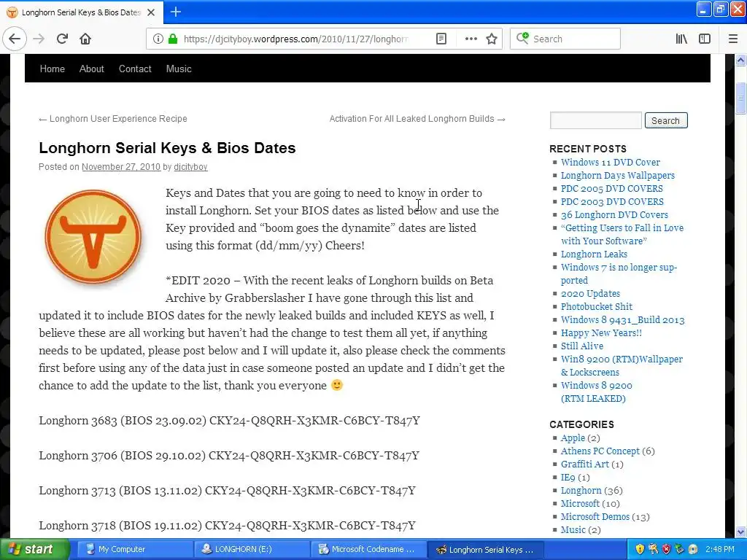Open Longhorn Leaks recent post
Screen dimensions: 747x560
594,254
